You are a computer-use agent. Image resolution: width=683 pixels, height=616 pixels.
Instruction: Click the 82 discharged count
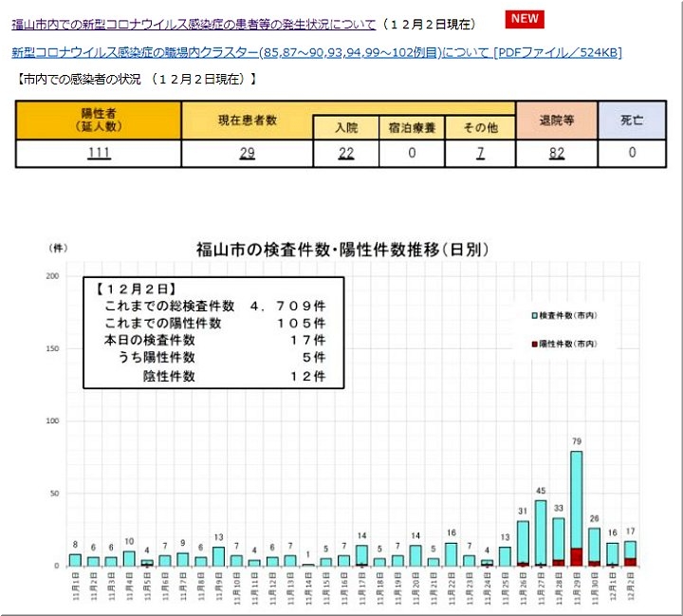click(556, 154)
